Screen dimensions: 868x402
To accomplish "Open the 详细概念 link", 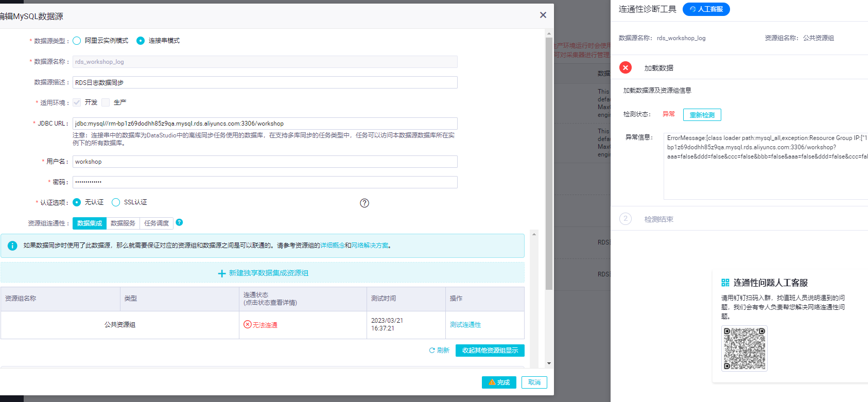I will click(333, 246).
